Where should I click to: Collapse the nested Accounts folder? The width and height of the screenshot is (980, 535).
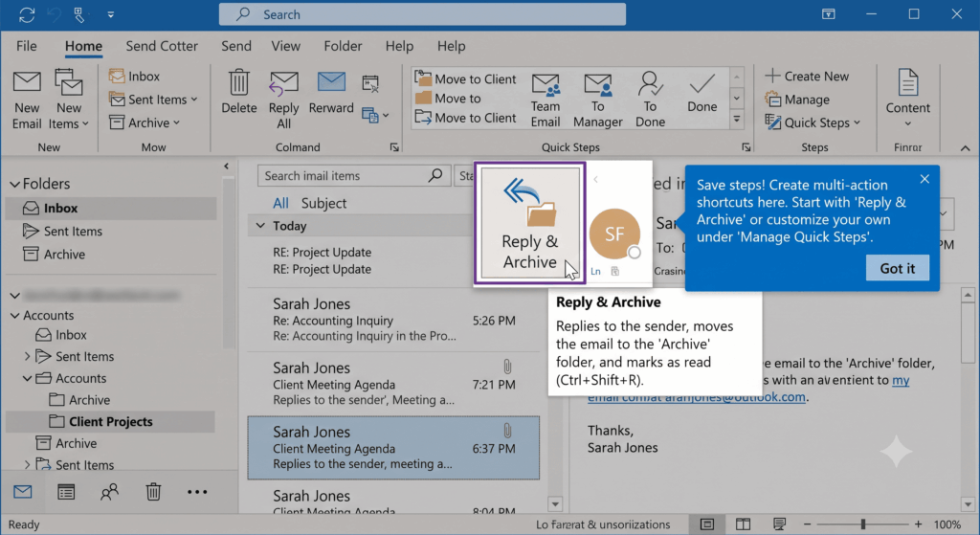28,378
